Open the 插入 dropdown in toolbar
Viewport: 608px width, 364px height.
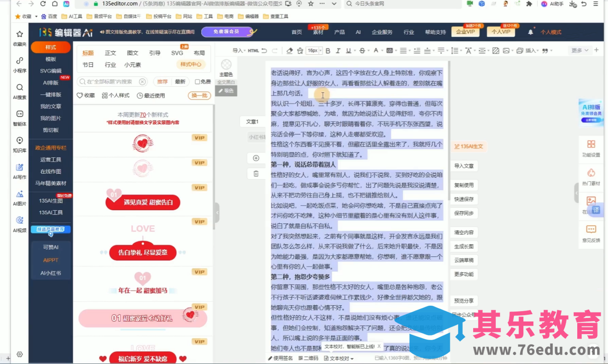[532, 50]
